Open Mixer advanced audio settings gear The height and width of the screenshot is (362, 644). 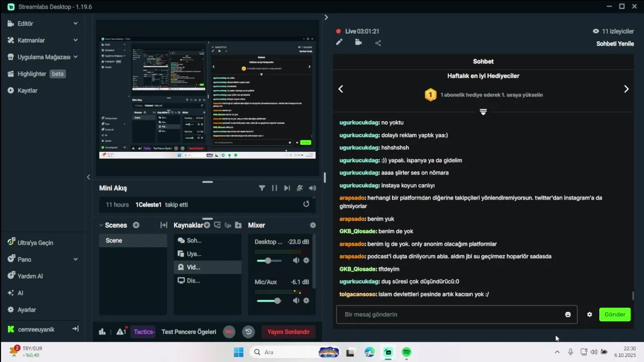pos(313,225)
